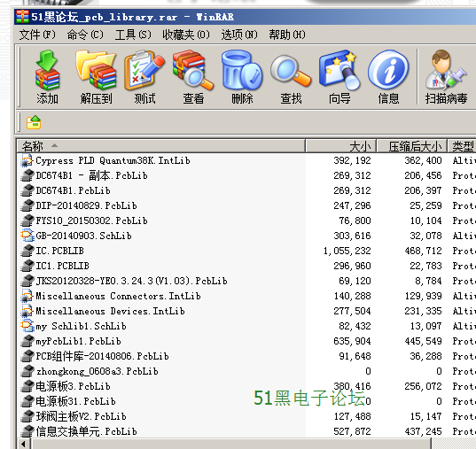
Task: Open the 信息 (Info) toolbar icon
Action: click(388, 70)
